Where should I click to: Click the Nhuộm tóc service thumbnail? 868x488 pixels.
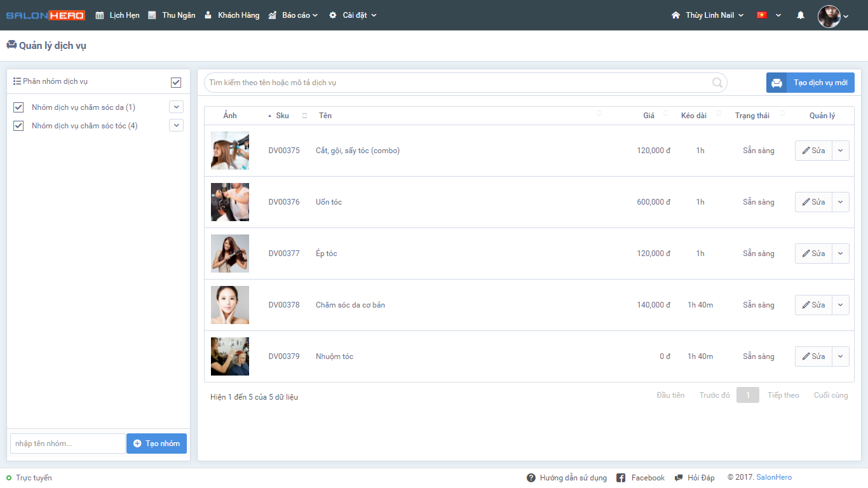pyautogui.click(x=230, y=356)
